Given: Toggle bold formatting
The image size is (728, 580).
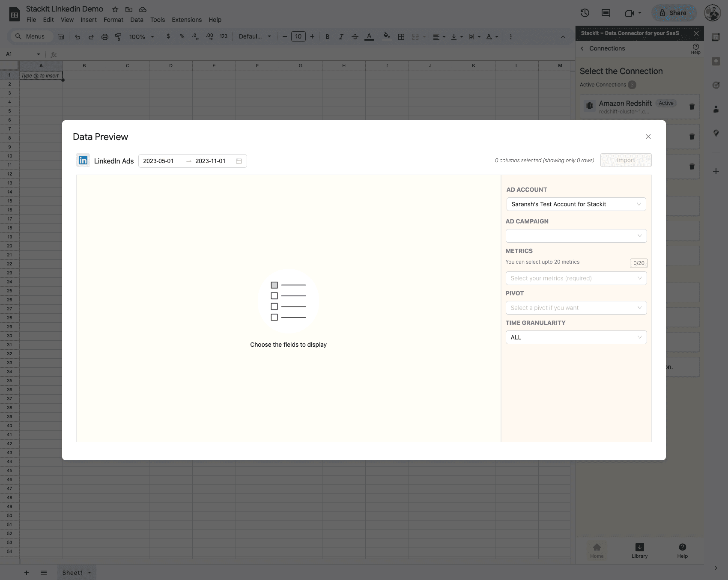Looking at the screenshot, I should coord(328,37).
